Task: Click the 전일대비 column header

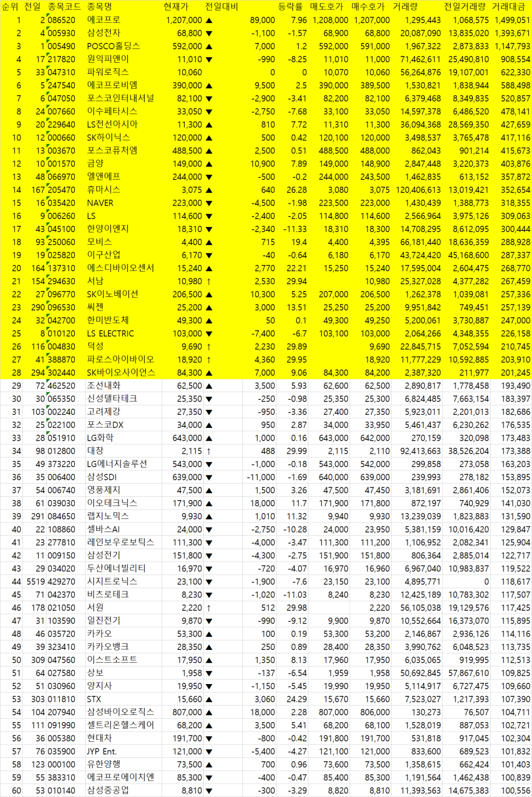Action: tap(221, 7)
